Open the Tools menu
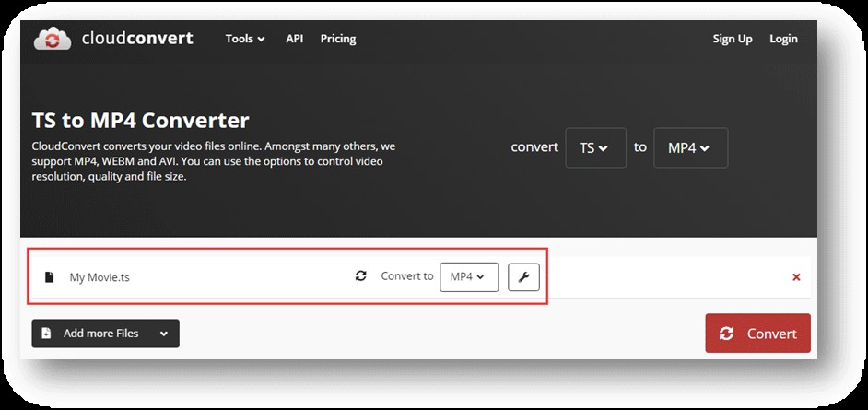Image resolution: width=868 pixels, height=410 pixels. pos(245,39)
